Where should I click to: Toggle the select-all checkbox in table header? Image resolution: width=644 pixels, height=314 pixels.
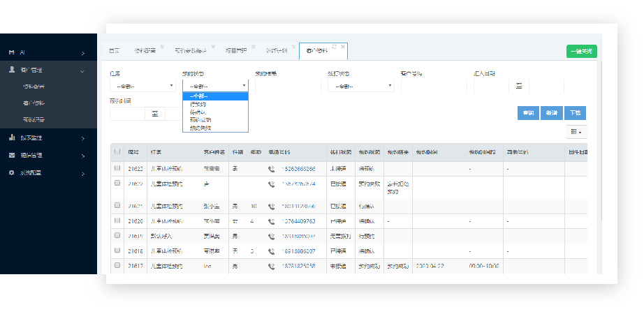click(x=117, y=151)
